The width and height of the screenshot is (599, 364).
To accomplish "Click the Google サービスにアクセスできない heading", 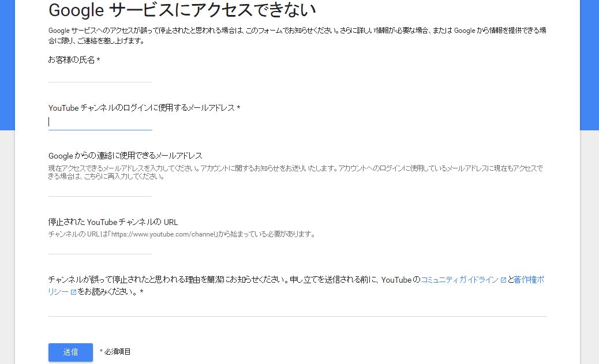I will tap(182, 10).
